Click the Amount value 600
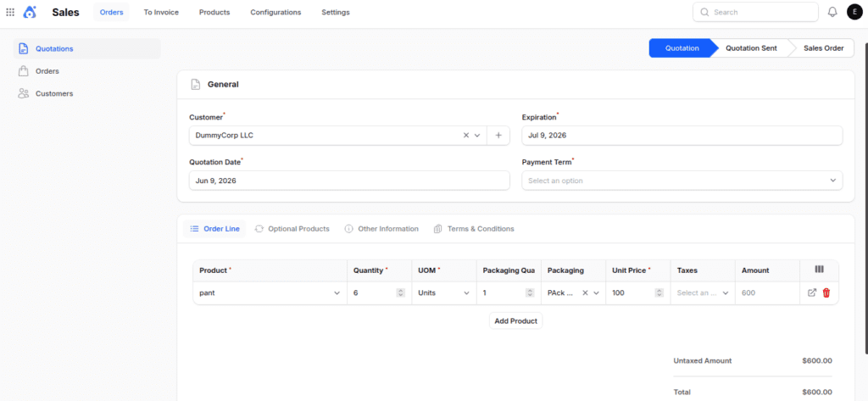 coord(748,293)
